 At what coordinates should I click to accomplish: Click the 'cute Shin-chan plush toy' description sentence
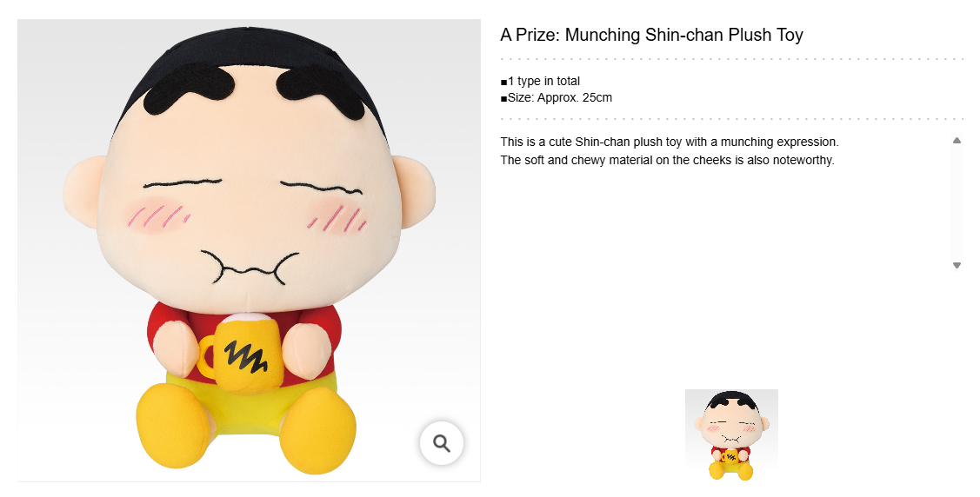click(669, 141)
